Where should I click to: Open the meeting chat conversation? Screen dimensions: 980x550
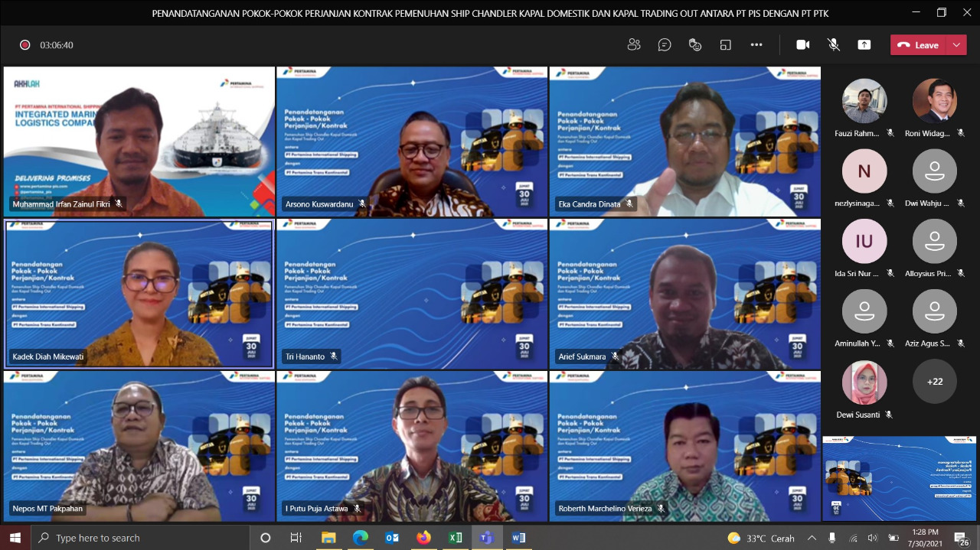coord(665,45)
